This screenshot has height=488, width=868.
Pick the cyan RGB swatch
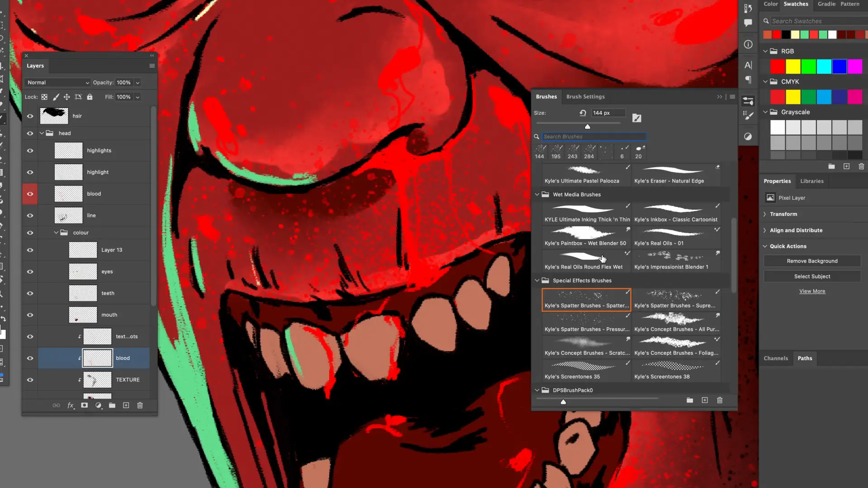pos(824,67)
